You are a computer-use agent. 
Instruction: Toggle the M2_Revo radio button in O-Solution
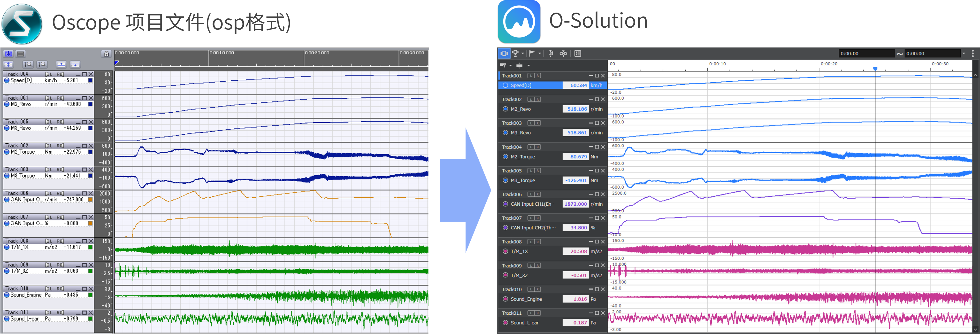505,109
